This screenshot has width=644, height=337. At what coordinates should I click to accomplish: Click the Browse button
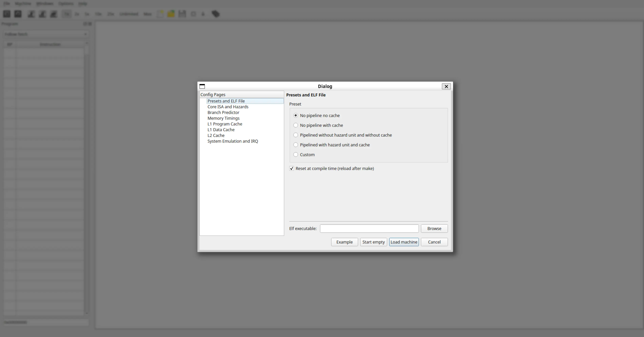click(x=434, y=229)
